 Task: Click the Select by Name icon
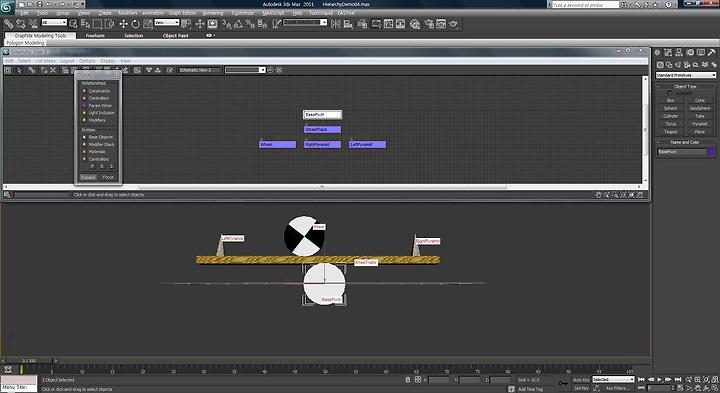coord(85,23)
